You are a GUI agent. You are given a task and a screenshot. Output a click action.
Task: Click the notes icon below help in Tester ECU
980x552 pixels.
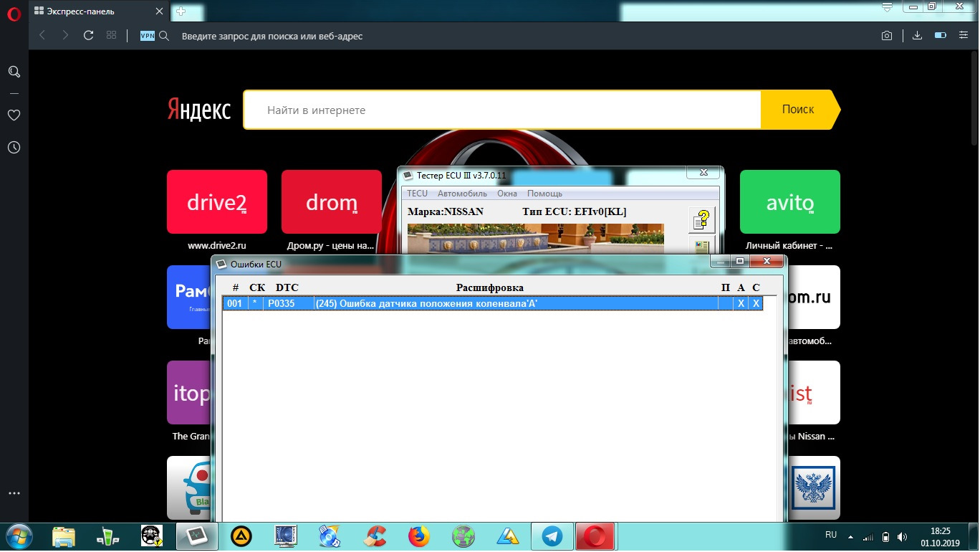(x=701, y=246)
